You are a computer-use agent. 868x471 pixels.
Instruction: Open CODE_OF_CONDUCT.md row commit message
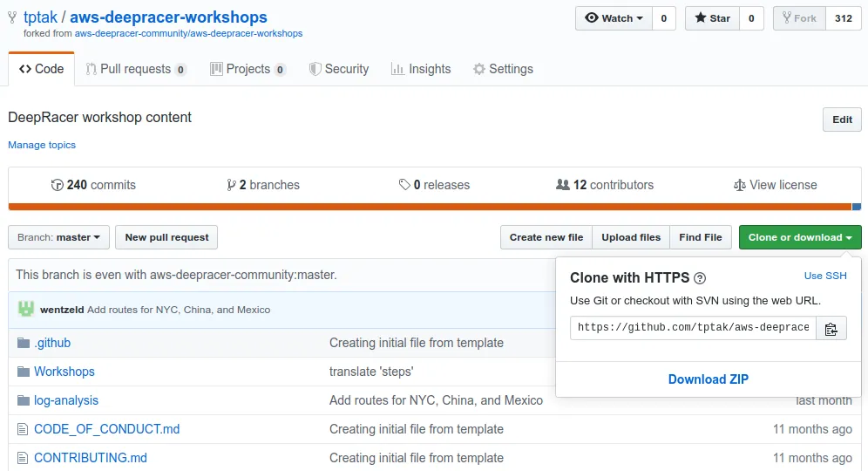tap(417, 429)
